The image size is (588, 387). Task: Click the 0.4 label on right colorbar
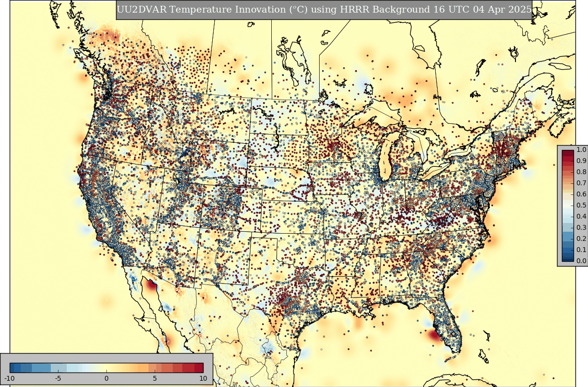click(x=581, y=217)
